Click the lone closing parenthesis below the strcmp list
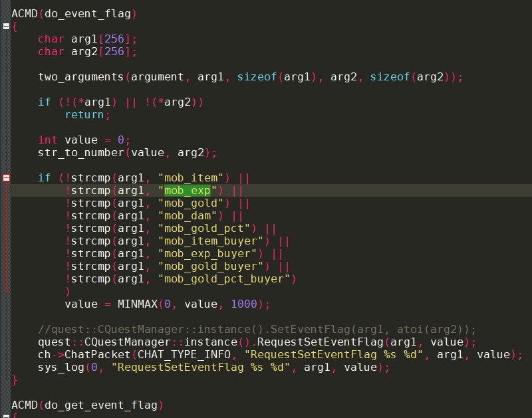The image size is (532, 418). pos(68,292)
